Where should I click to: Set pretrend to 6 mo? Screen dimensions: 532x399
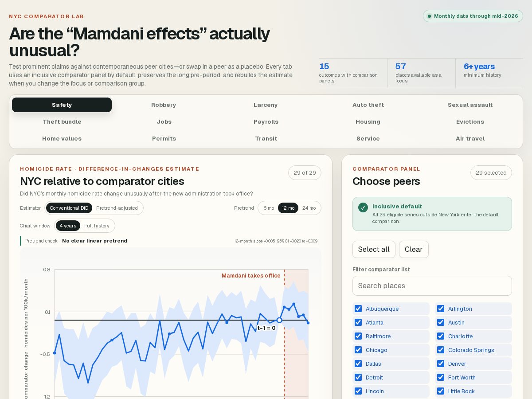pyautogui.click(x=269, y=208)
